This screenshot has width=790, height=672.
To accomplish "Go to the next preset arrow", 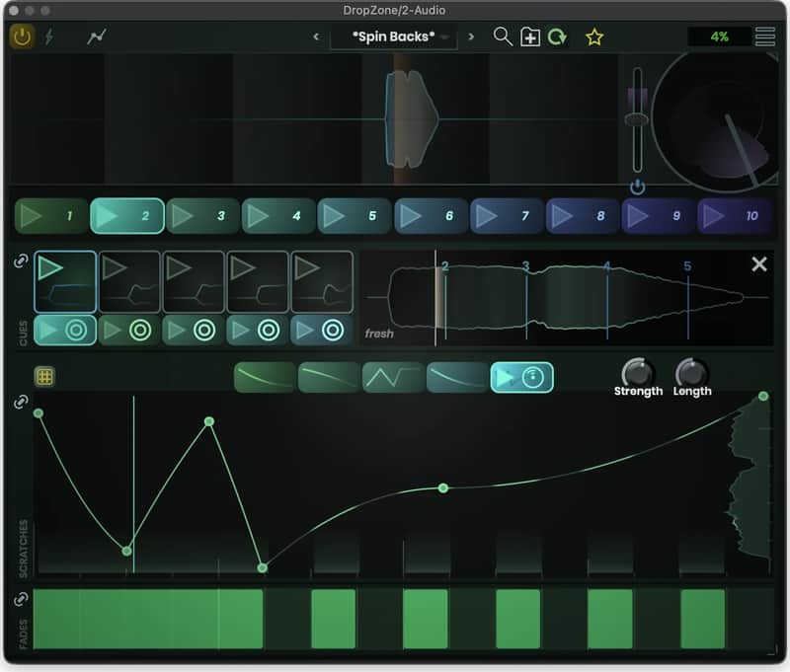I will click(471, 37).
